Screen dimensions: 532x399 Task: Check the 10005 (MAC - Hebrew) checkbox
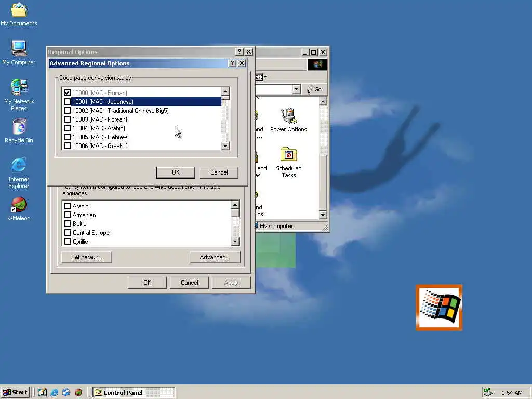point(67,137)
